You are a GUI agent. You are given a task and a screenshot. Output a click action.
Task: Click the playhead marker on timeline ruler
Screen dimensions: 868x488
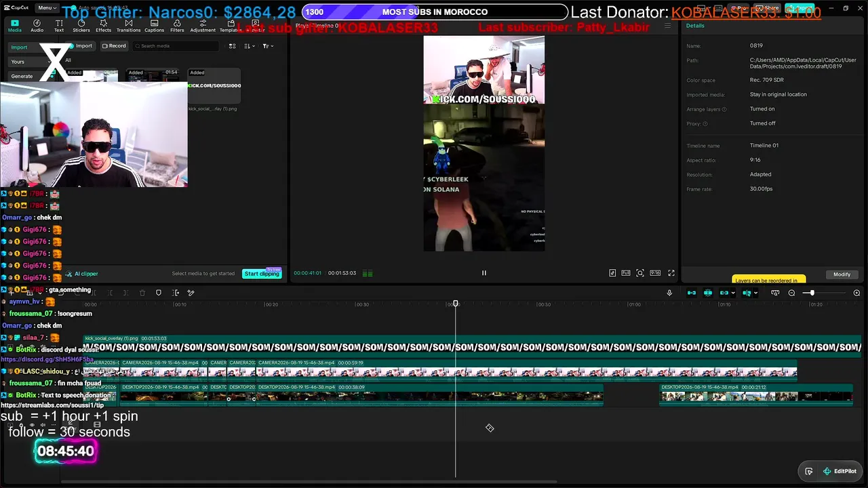coord(456,304)
